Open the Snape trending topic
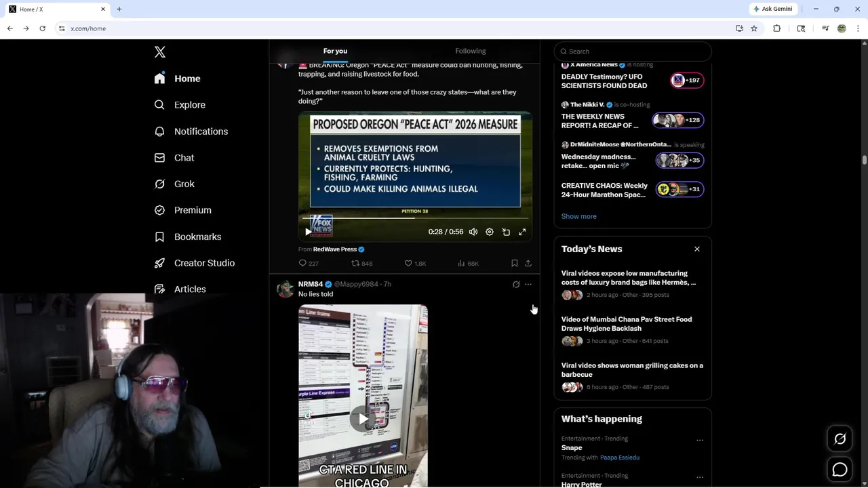Screen dimensions: 868x488 (x=572, y=448)
